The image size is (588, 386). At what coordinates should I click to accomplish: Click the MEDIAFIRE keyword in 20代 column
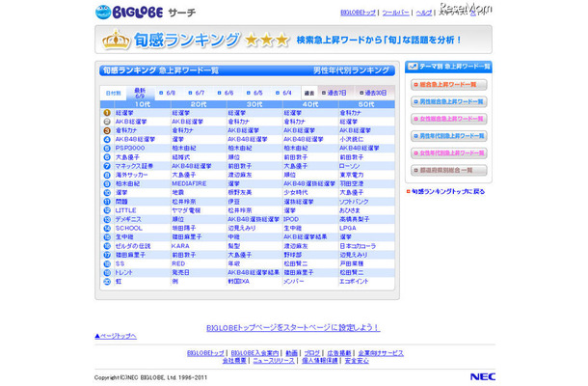click(x=189, y=184)
